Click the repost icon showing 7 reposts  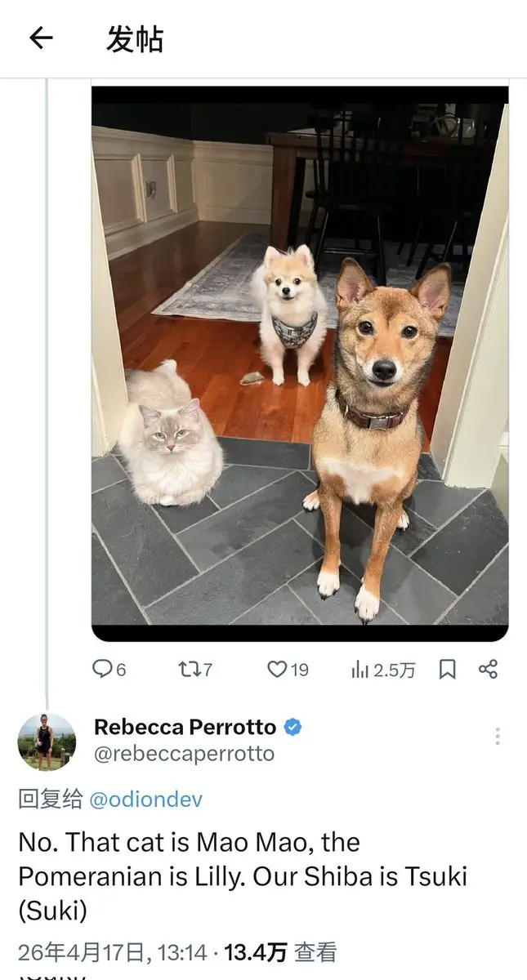189,669
